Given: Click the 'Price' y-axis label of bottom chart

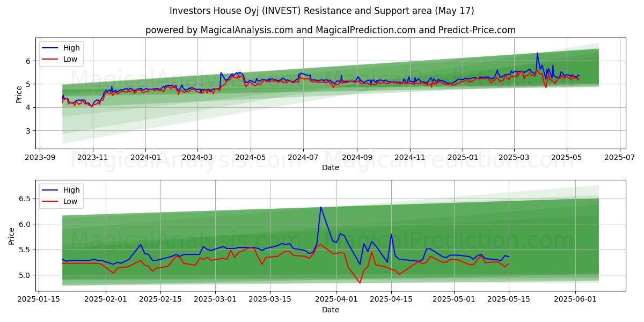Looking at the screenshot, I should (12, 236).
